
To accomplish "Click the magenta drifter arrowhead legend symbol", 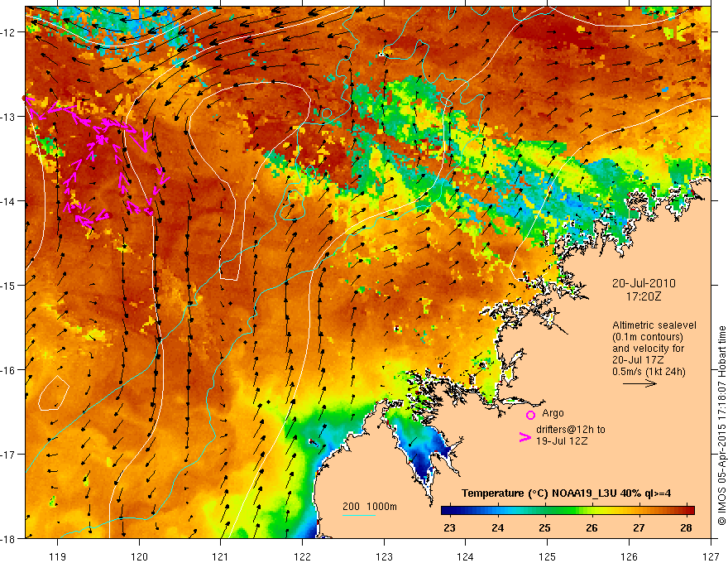I will point(524,436).
